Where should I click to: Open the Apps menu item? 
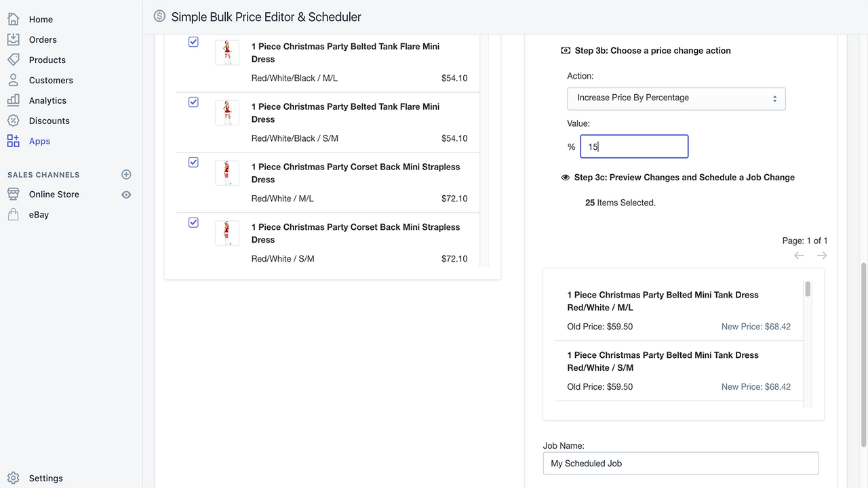(39, 141)
